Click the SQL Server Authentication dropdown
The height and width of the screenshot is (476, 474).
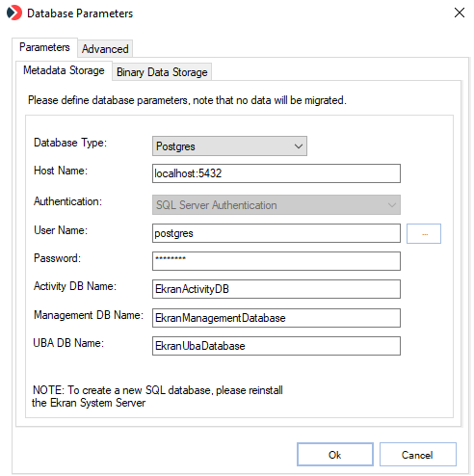(276, 205)
